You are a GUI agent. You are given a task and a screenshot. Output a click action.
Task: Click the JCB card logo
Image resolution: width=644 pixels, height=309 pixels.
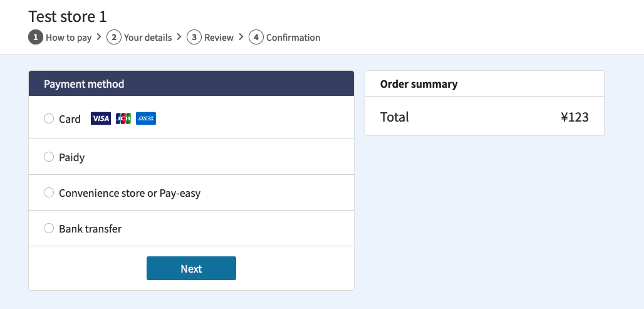coord(123,118)
